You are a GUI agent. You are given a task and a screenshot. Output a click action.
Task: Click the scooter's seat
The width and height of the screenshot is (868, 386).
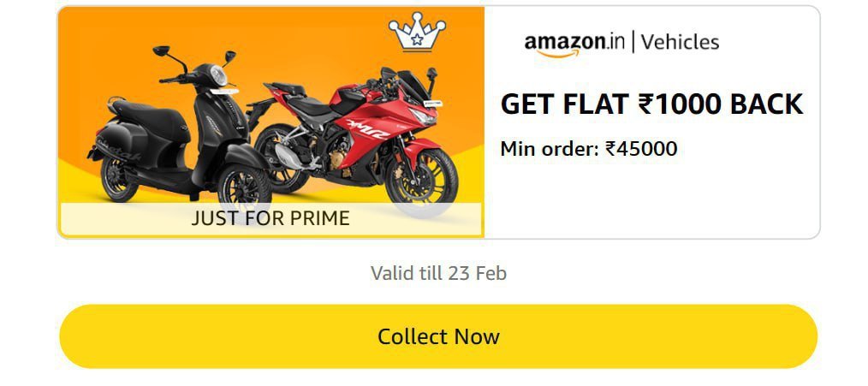coord(146,111)
